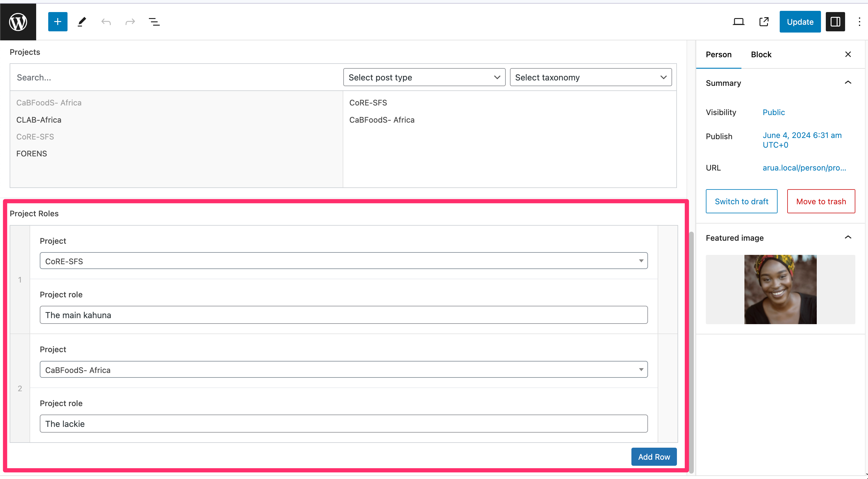Click the View post external link icon
The image size is (868, 479).
(x=763, y=22)
